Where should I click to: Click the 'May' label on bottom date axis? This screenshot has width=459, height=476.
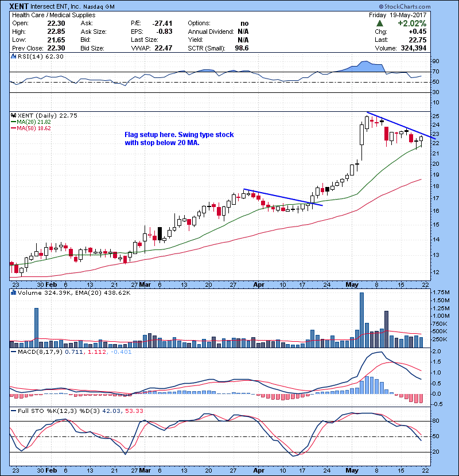[x=352, y=470]
